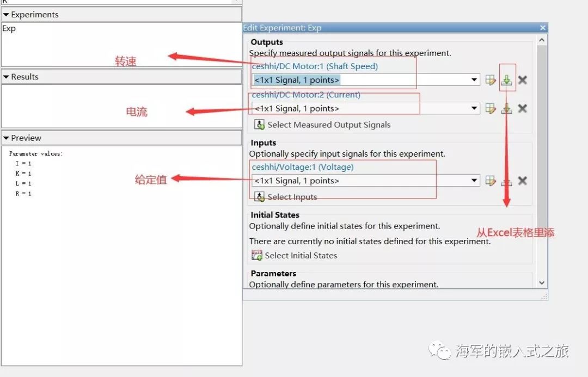Click Select Measured Output Signals icon
This screenshot has height=377, width=588.
pyautogui.click(x=259, y=125)
